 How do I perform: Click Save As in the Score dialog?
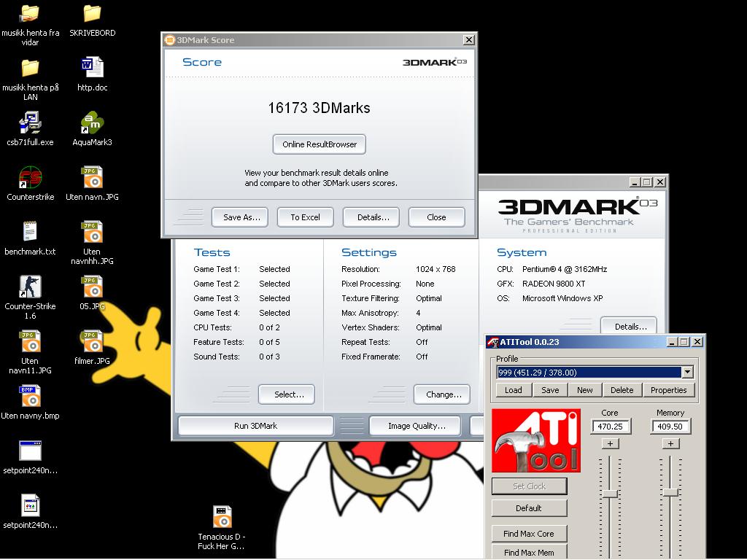[241, 217]
